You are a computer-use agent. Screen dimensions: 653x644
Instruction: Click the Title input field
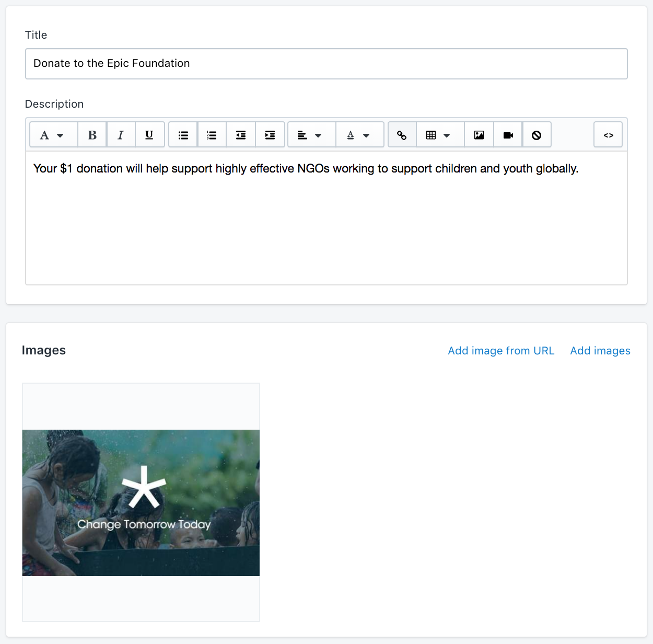coord(326,64)
